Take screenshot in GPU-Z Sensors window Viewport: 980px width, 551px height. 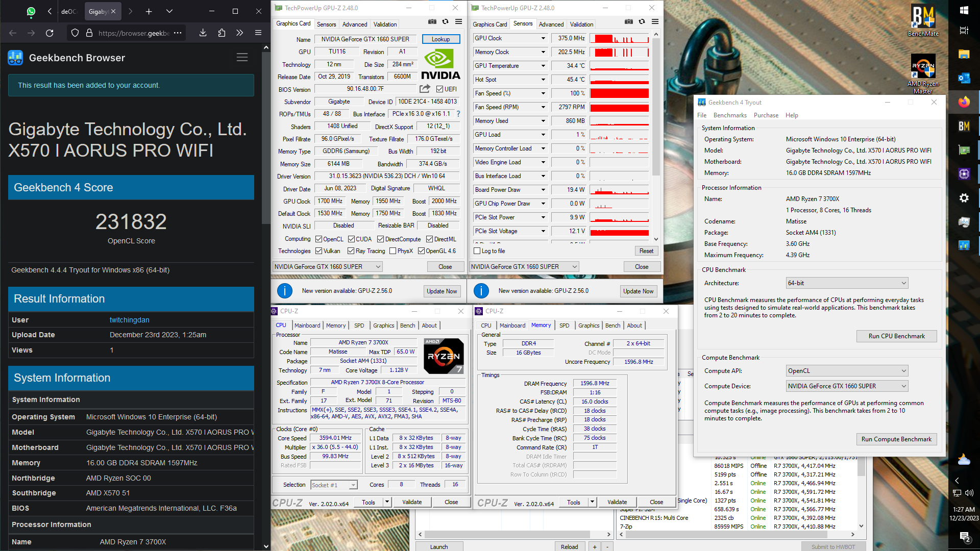tap(629, 21)
